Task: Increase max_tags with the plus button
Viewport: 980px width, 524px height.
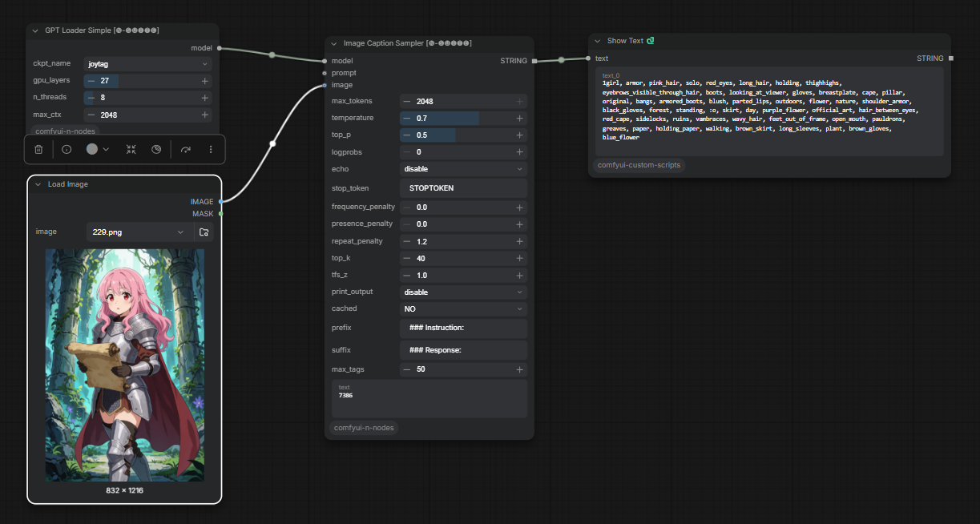Action: click(520, 370)
